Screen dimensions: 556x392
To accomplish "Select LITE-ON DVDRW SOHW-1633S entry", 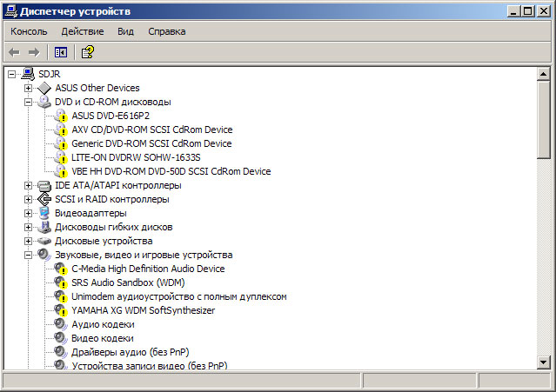I will 136,157.
